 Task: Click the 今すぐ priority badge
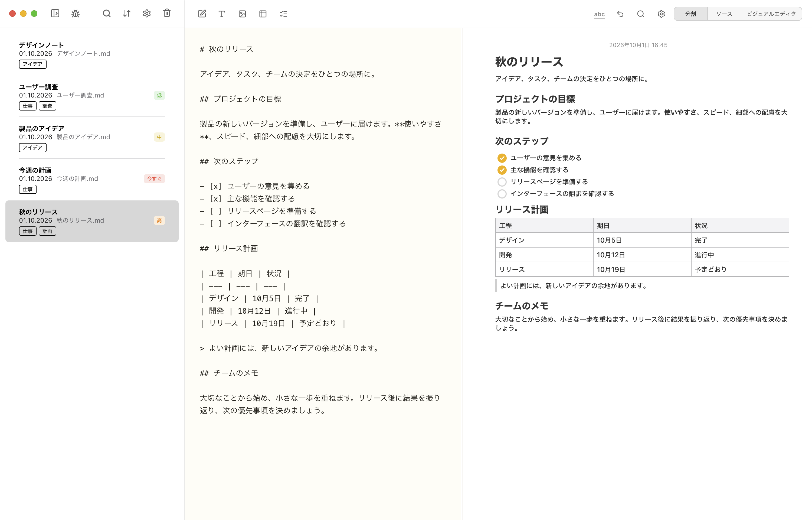pyautogui.click(x=154, y=179)
